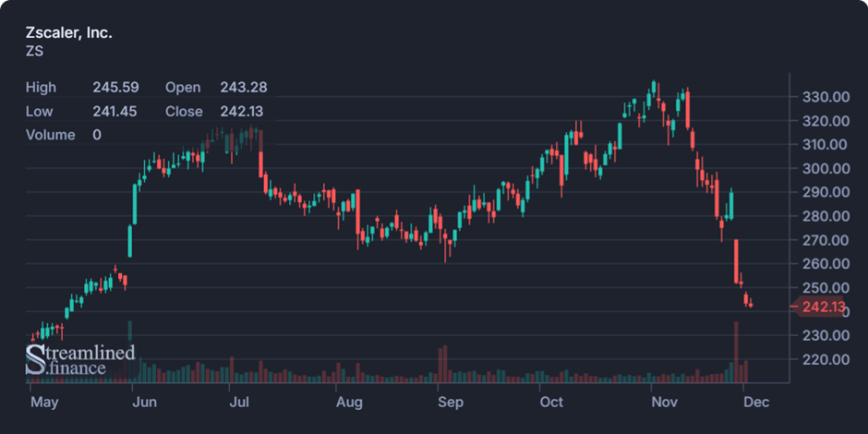Click the Open value 243.28
This screenshot has width=868, height=434.
(x=244, y=88)
